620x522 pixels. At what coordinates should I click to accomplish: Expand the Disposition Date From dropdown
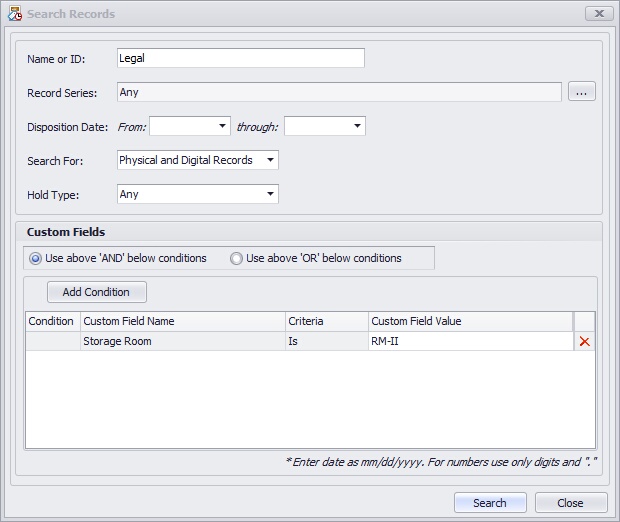222,126
